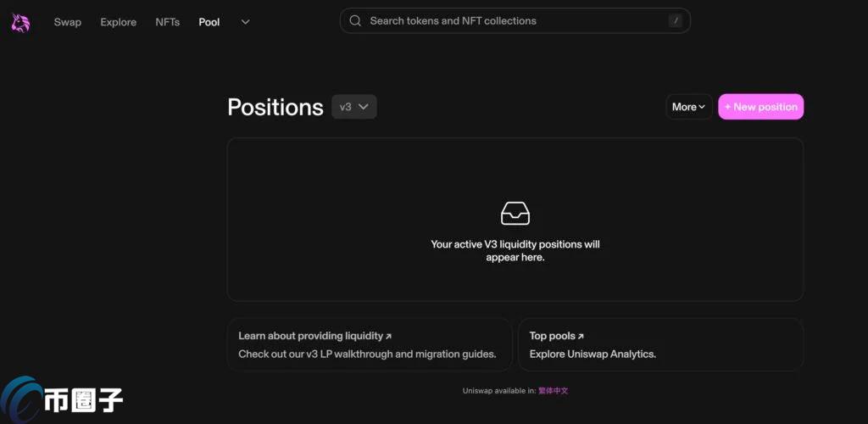Click the + New position button
This screenshot has width=868, height=424.
[760, 107]
